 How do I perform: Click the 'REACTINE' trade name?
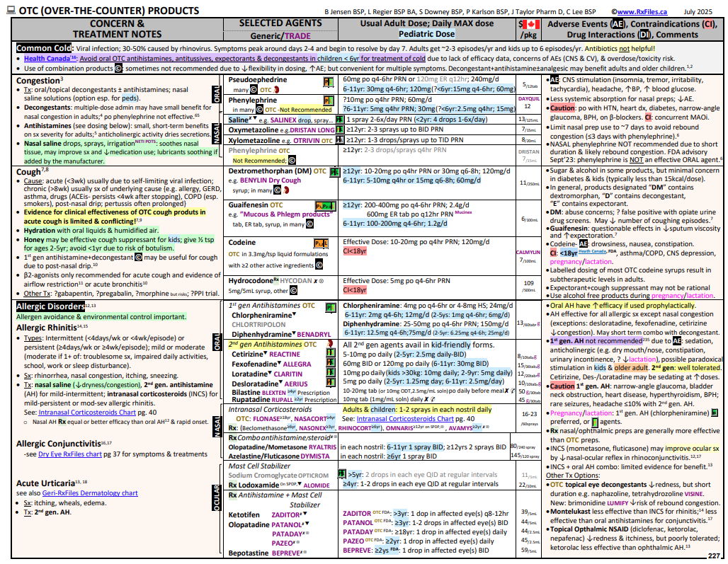tap(285, 355)
